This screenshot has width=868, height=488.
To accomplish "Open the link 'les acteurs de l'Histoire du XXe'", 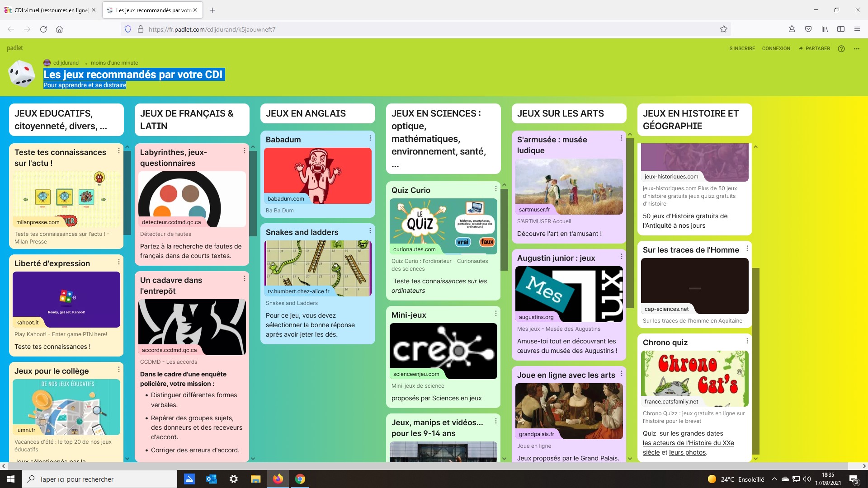I will pyautogui.click(x=688, y=443).
